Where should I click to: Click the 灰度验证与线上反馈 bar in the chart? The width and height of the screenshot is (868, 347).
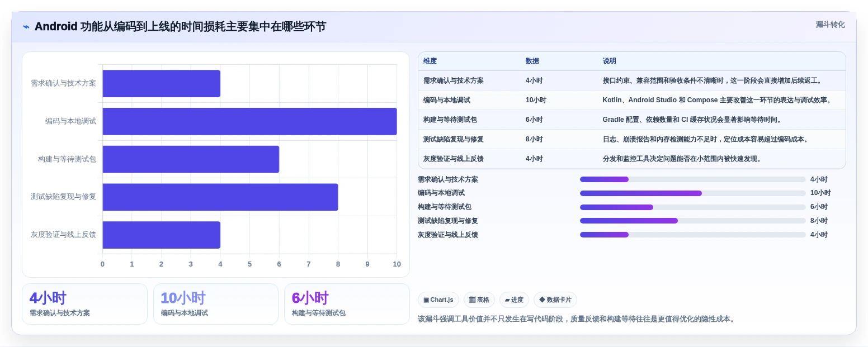(x=162, y=235)
